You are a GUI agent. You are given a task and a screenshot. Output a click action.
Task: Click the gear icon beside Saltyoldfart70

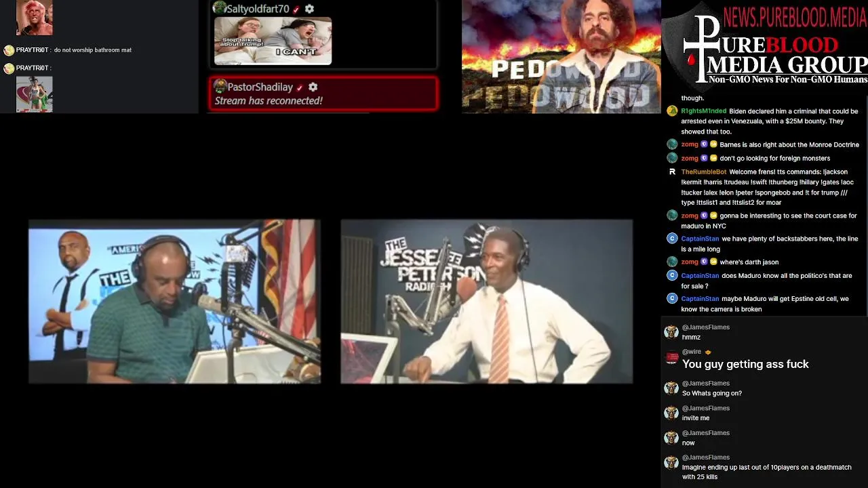(x=309, y=9)
